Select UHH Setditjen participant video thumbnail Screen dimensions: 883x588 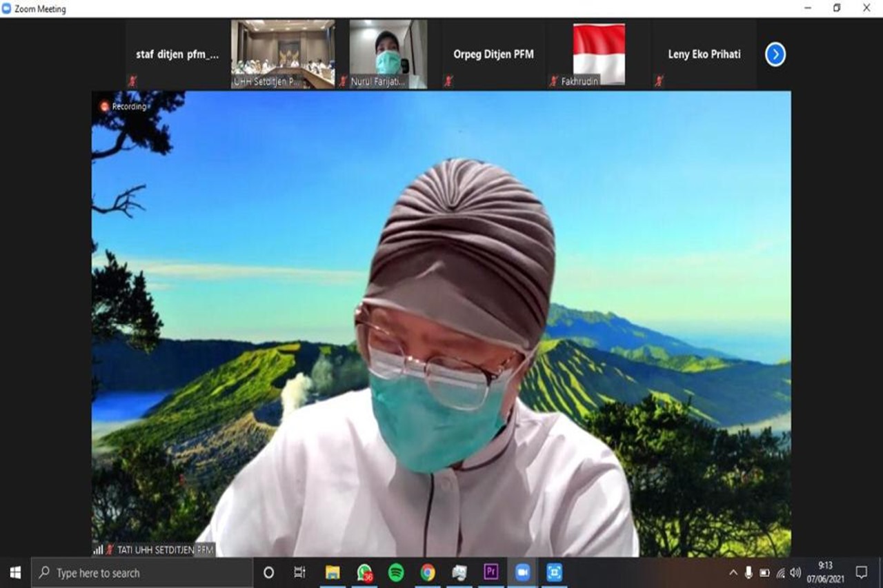(283, 54)
